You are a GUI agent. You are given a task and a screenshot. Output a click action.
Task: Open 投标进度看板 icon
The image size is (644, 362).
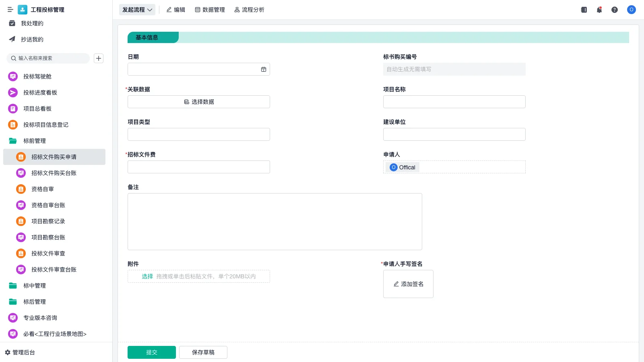point(13,93)
